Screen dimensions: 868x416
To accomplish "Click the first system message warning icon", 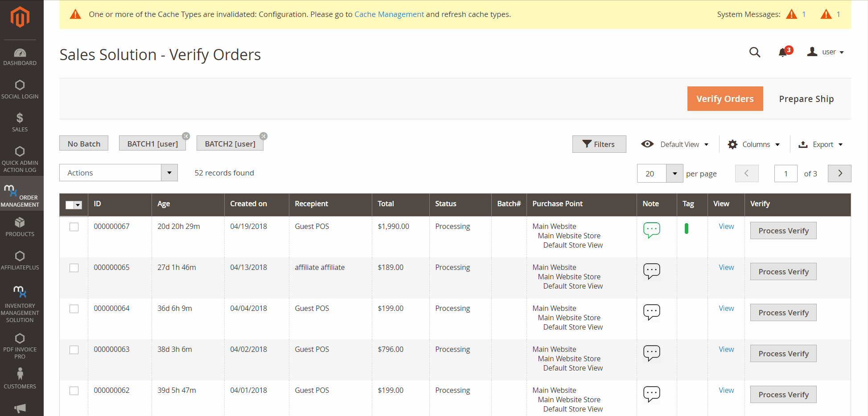I will pos(791,14).
